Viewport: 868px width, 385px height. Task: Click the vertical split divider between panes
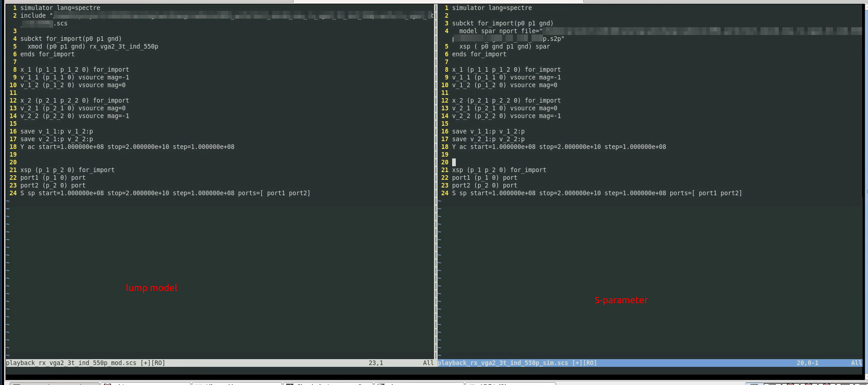436,182
